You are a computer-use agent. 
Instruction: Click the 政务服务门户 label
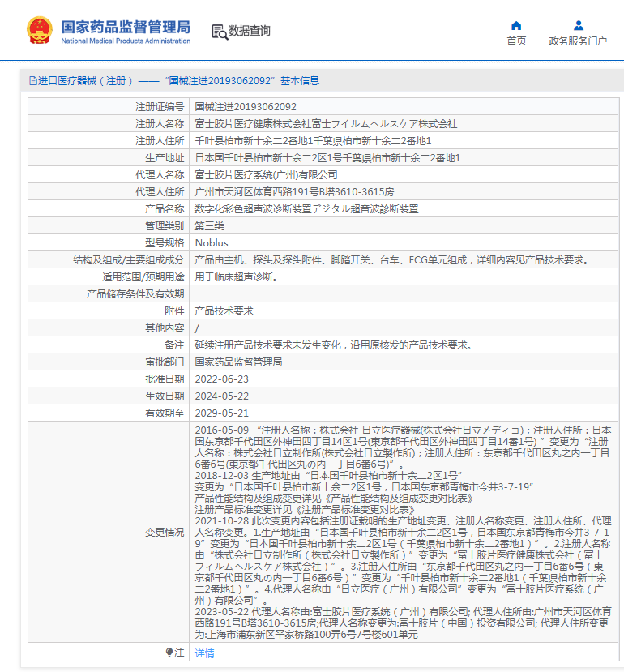pyautogui.click(x=578, y=41)
